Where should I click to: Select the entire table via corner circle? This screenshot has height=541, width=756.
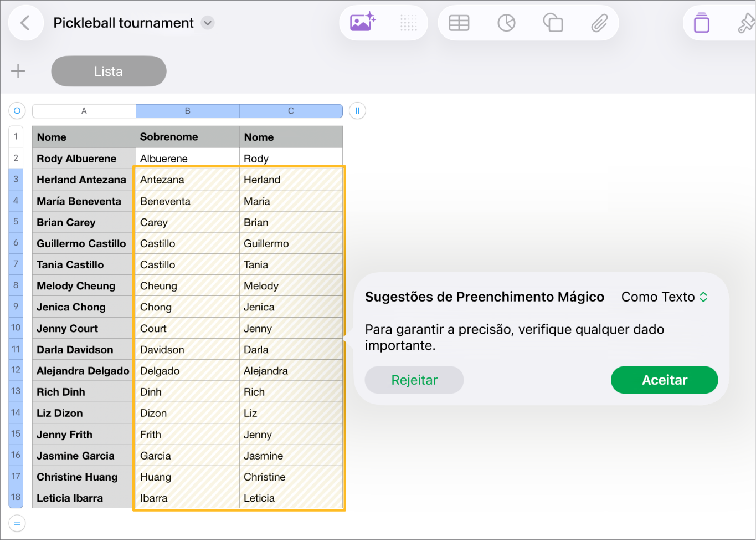(x=17, y=110)
